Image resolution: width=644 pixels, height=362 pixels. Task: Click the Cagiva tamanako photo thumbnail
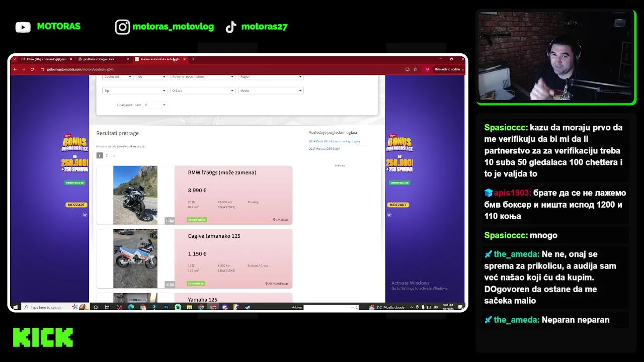pyautogui.click(x=135, y=259)
